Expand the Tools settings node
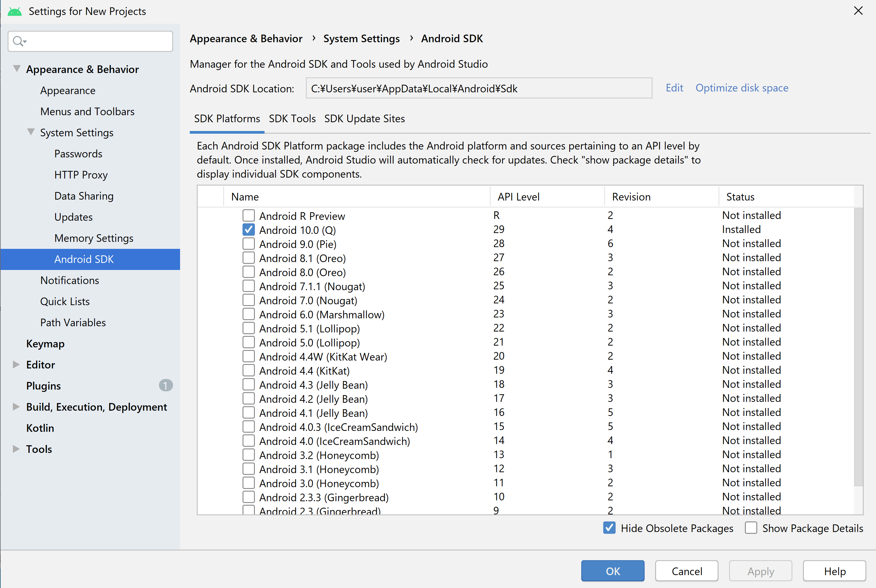The width and height of the screenshot is (876, 588). coord(16,449)
